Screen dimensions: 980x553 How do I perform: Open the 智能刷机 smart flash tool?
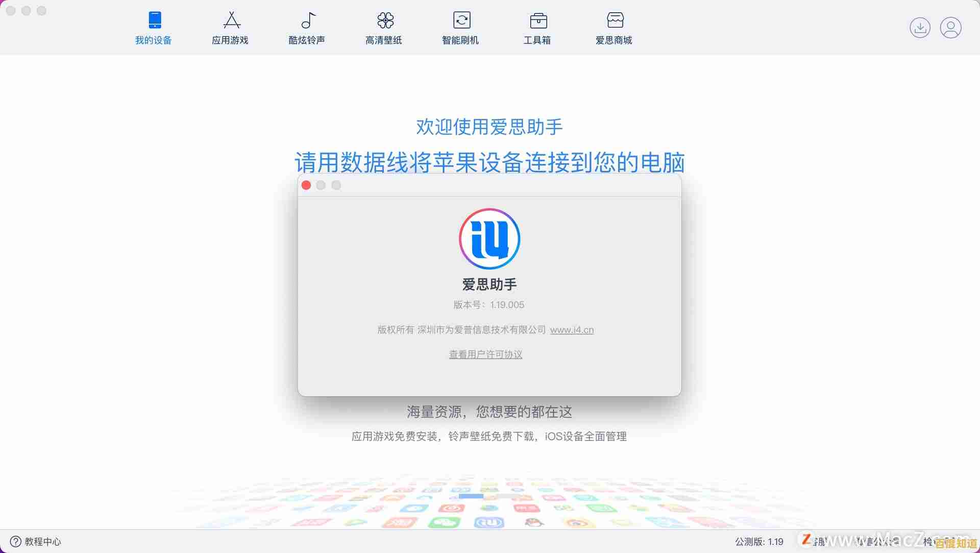tap(460, 28)
